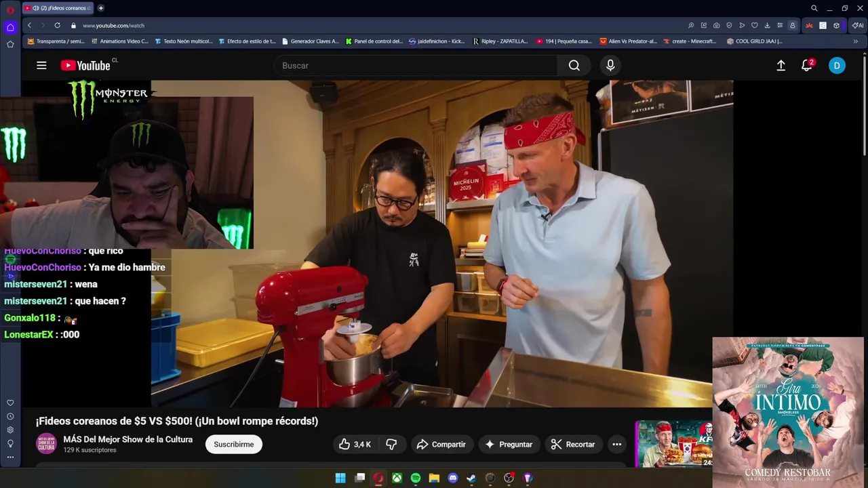Viewport: 868px width, 488px height.
Task: Open the YouTube guide hamburger menu
Action: pos(41,65)
